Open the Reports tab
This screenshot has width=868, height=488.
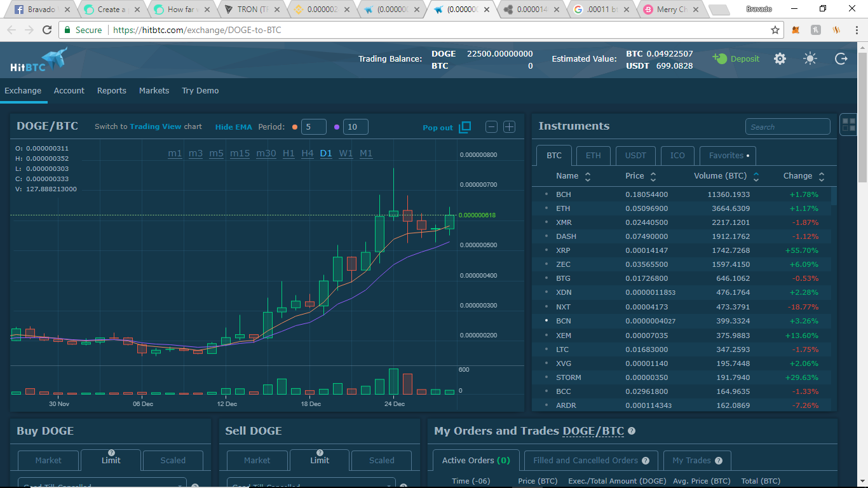[112, 91]
